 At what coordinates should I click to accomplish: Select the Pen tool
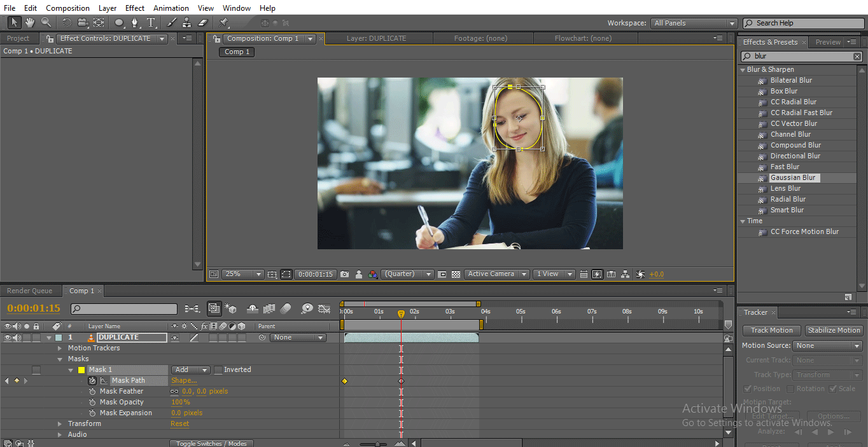(134, 23)
